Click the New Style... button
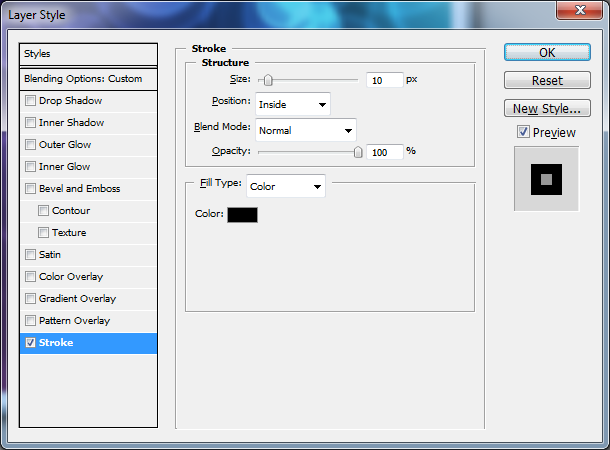This screenshot has height=450, width=610. 547,109
